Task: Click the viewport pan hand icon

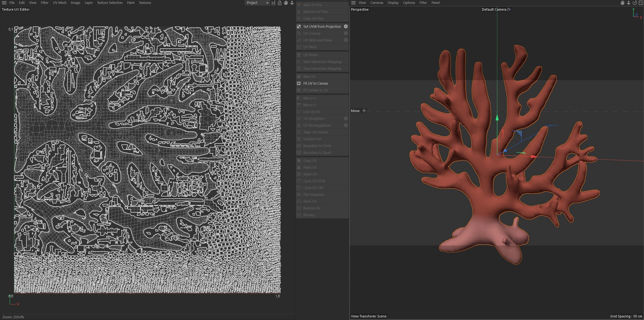Action: (622, 3)
